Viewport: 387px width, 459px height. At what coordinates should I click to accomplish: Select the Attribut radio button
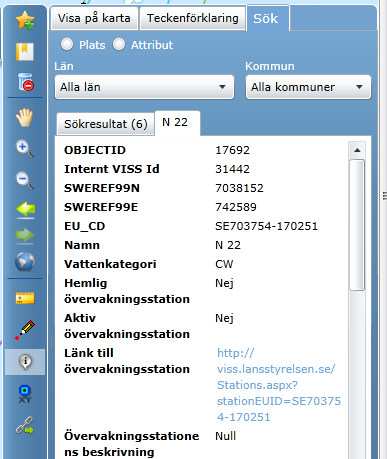click(119, 44)
